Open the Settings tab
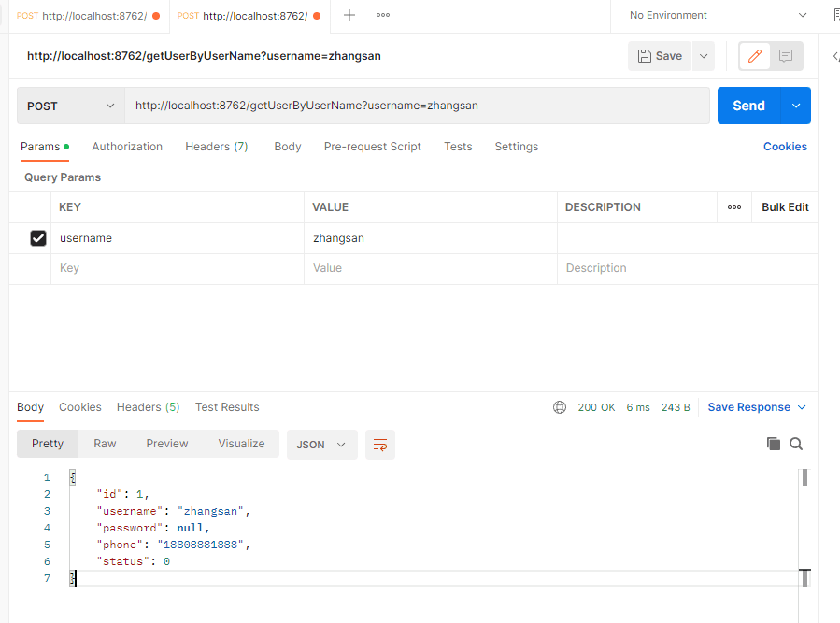The width and height of the screenshot is (840, 623). point(517,147)
